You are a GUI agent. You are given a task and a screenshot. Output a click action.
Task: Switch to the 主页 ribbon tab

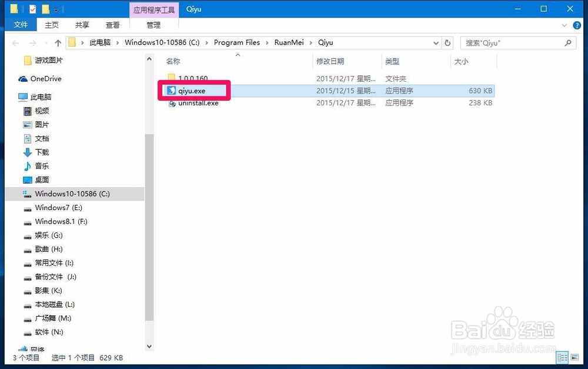52,25
